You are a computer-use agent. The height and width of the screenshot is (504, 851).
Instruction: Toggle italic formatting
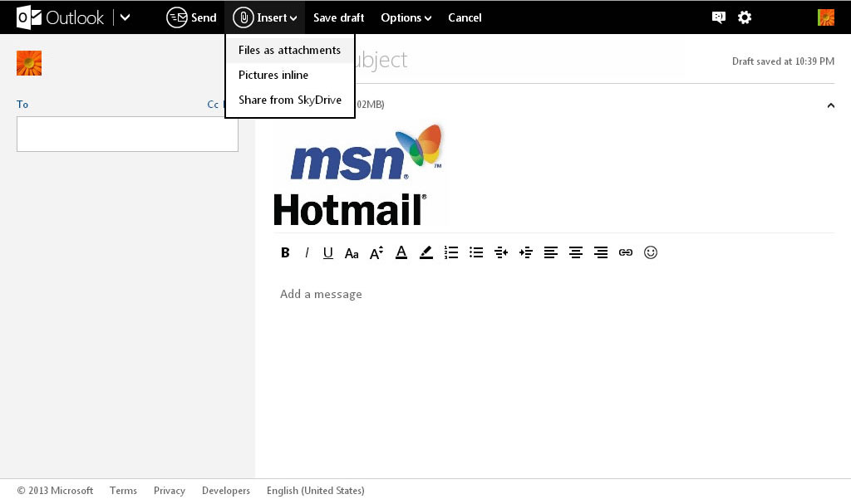coord(307,252)
